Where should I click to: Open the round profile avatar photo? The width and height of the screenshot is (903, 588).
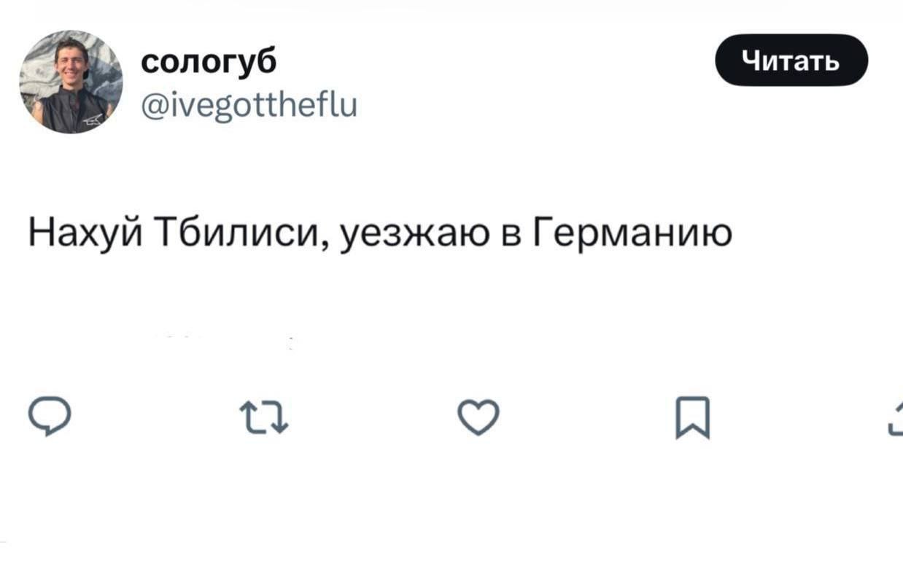tap(71, 82)
